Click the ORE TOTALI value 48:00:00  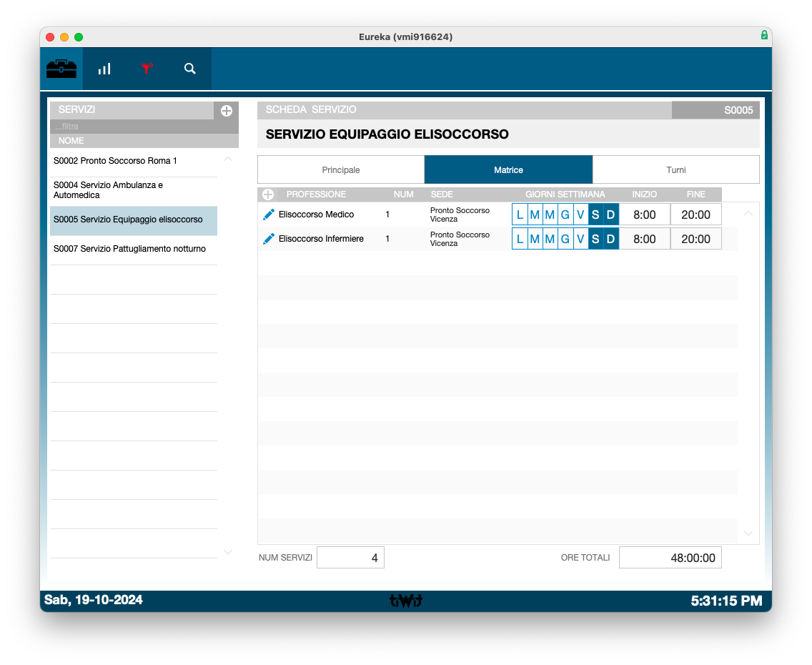pyautogui.click(x=670, y=558)
